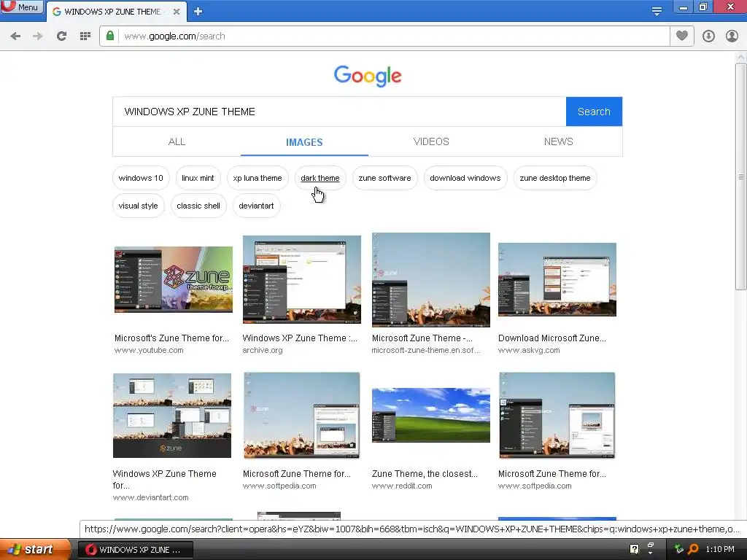The height and width of the screenshot is (560, 747).
Task: Select the 'zune desktop theme' chip
Action: point(555,178)
